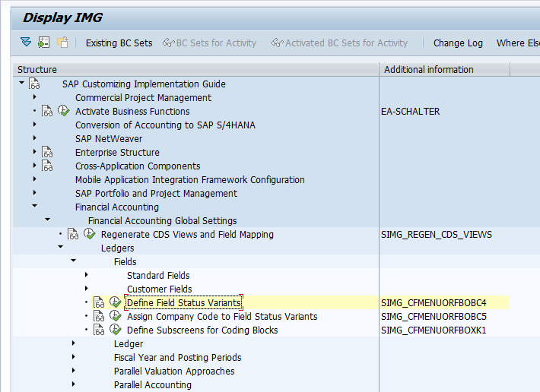Screen dimensions: 540x392
Task: Click the Where Else button
Action: click(518, 43)
